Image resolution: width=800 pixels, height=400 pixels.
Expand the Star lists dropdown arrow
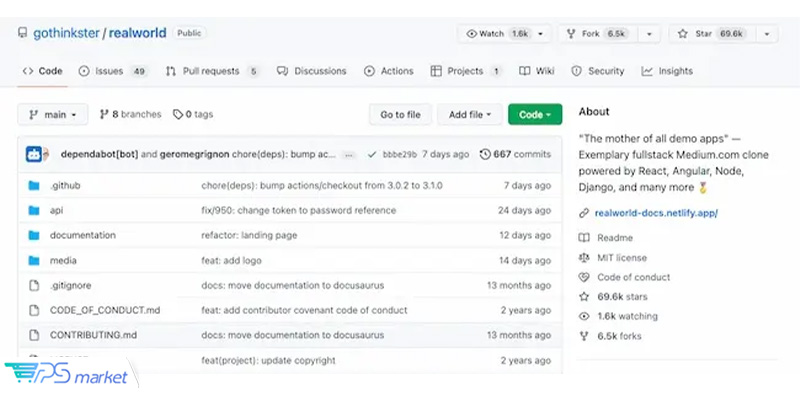[767, 34]
